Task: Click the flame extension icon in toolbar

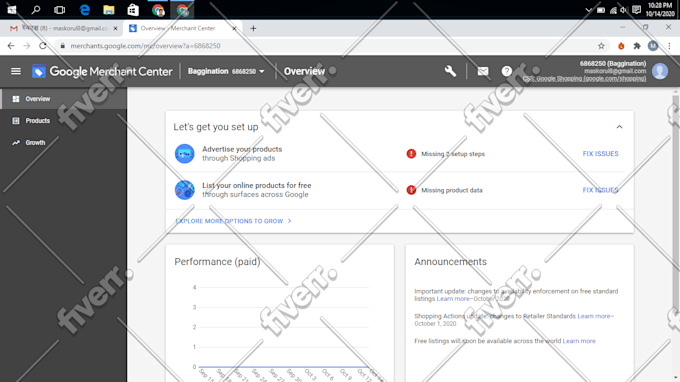Action: pyautogui.click(x=621, y=46)
